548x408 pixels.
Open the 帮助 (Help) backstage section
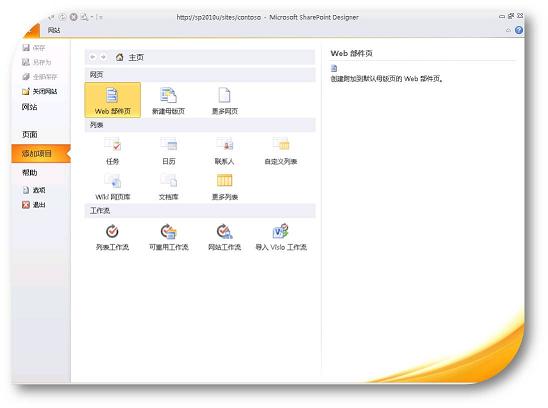point(30,172)
